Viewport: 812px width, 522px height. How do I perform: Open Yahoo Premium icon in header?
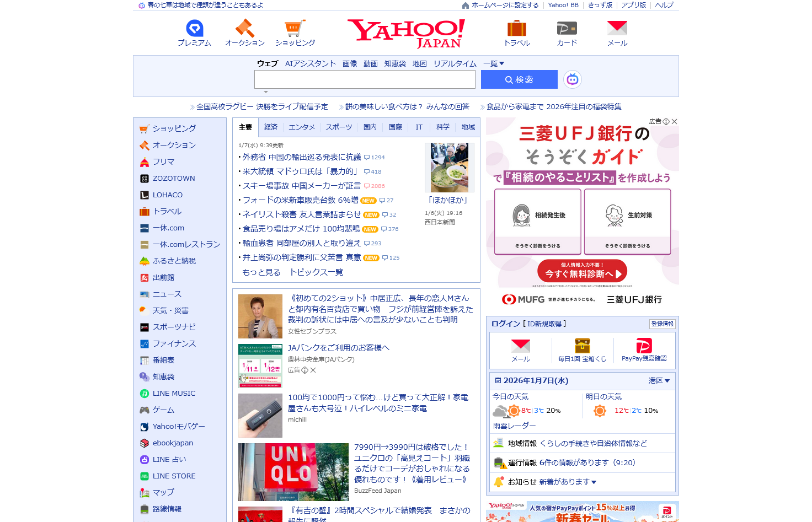194,29
